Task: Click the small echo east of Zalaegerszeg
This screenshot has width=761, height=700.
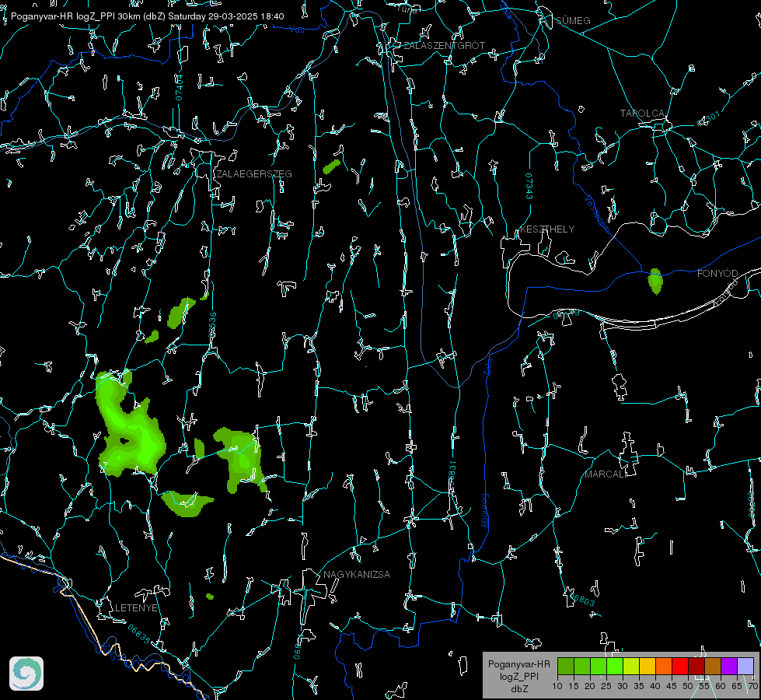Action: (331, 167)
